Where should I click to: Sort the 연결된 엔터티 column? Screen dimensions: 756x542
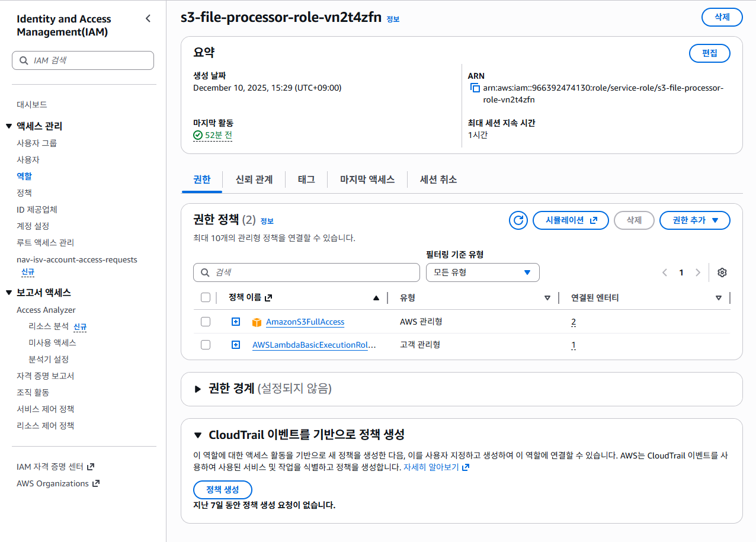(x=719, y=298)
